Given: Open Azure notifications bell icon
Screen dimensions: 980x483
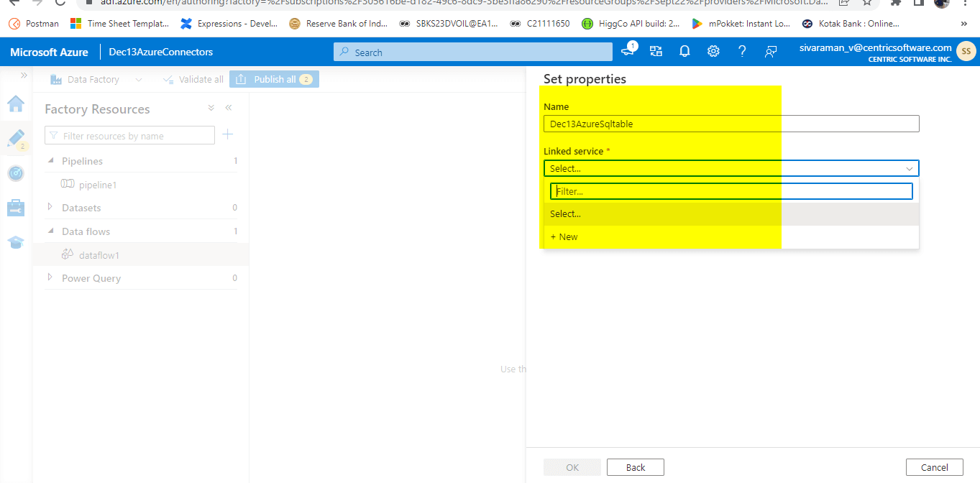Looking at the screenshot, I should tap(684, 51).
